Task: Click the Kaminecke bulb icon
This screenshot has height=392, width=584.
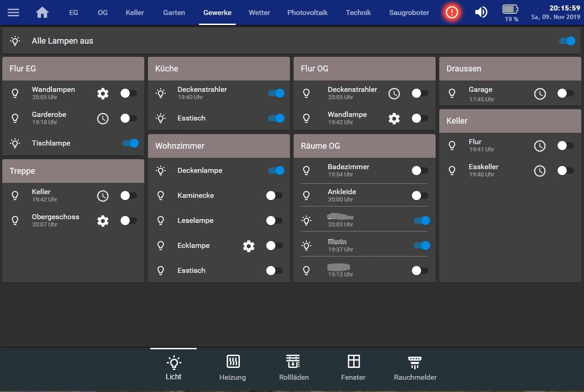Action: point(161,196)
